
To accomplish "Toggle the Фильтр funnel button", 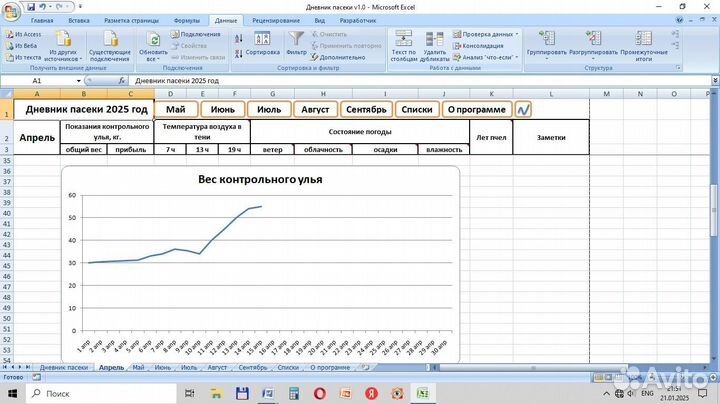I will (296, 43).
